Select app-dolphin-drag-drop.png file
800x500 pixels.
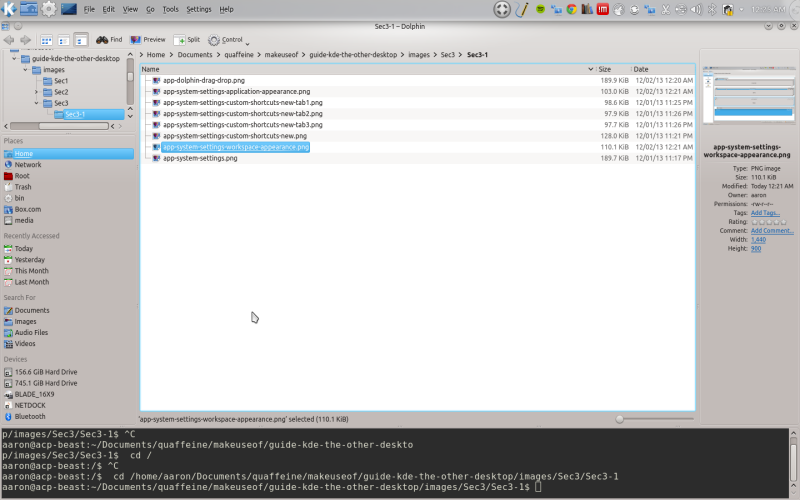click(x=204, y=80)
